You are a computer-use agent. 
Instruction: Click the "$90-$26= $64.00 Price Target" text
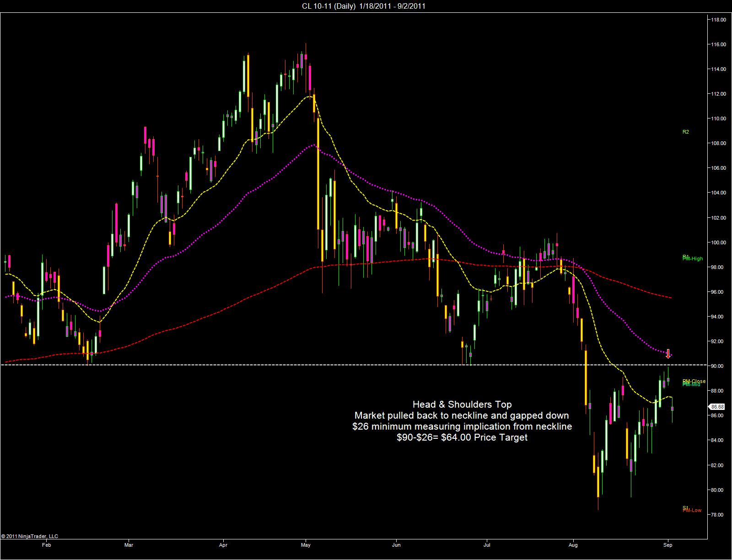pyautogui.click(x=462, y=437)
